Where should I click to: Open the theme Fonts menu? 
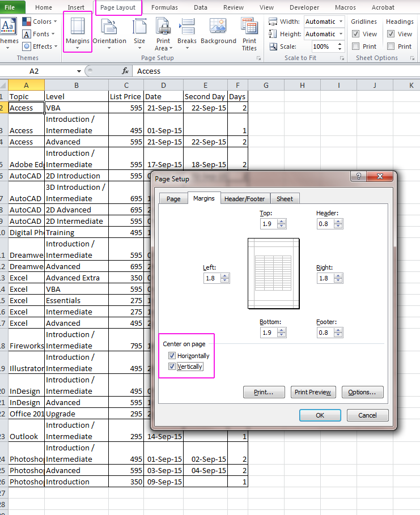(39, 34)
